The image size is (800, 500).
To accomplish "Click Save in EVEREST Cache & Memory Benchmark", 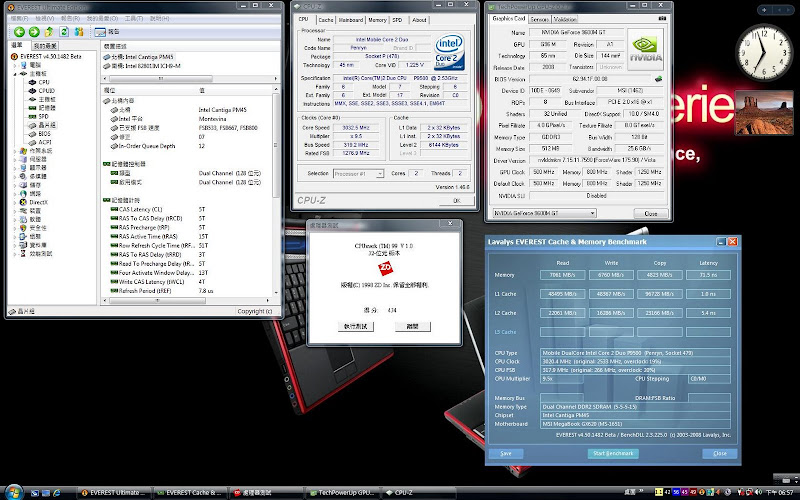I will [x=506, y=454].
